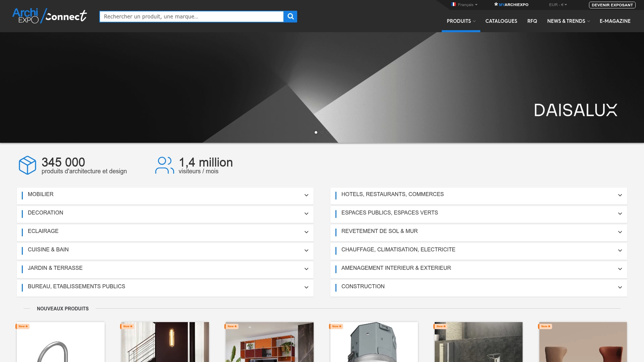Click the New badge on brown chairs product
Image resolution: width=644 pixels, height=362 pixels.
(x=545, y=326)
